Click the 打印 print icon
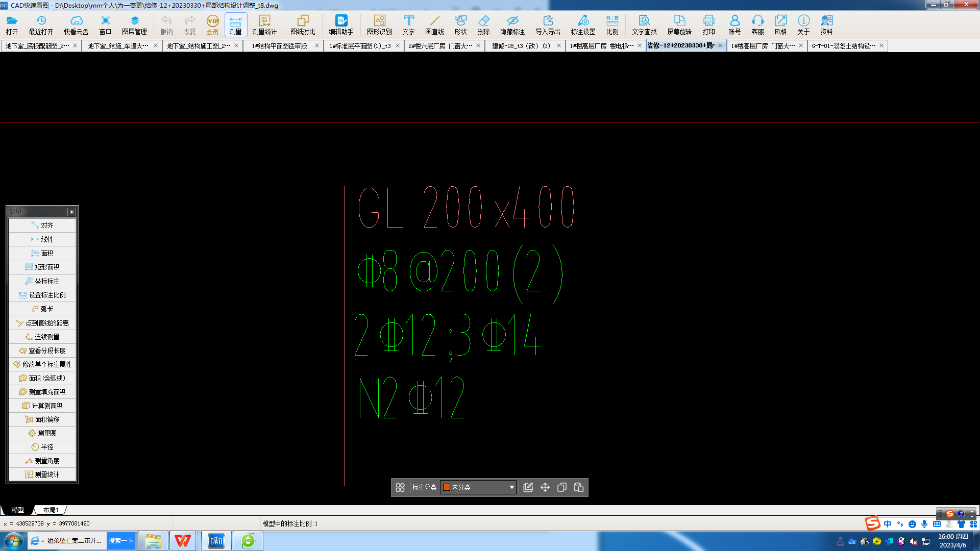The image size is (980, 551). pyautogui.click(x=708, y=24)
